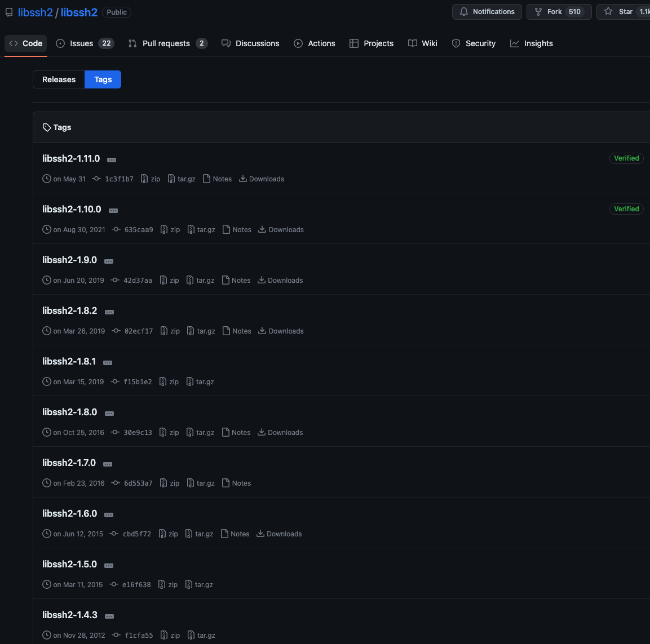This screenshot has height=644, width=650.
Task: Open tag libssh2-1.8.1
Action: click(x=69, y=361)
